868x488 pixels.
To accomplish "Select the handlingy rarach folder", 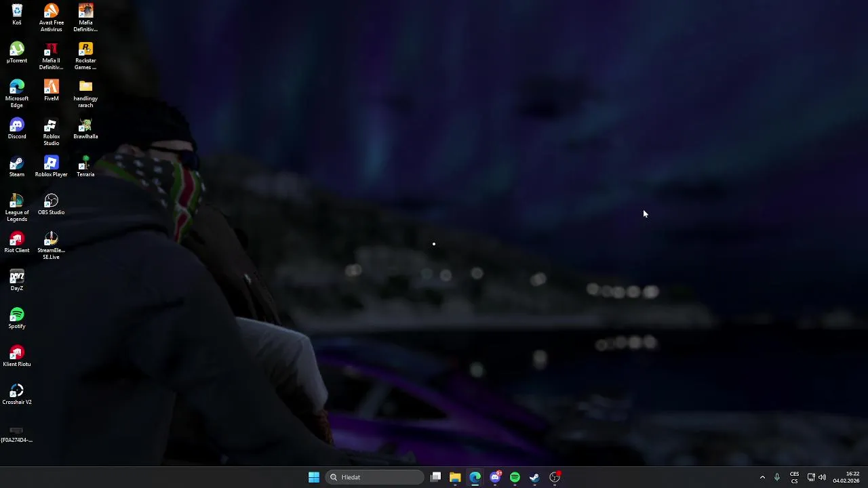I will tap(85, 94).
